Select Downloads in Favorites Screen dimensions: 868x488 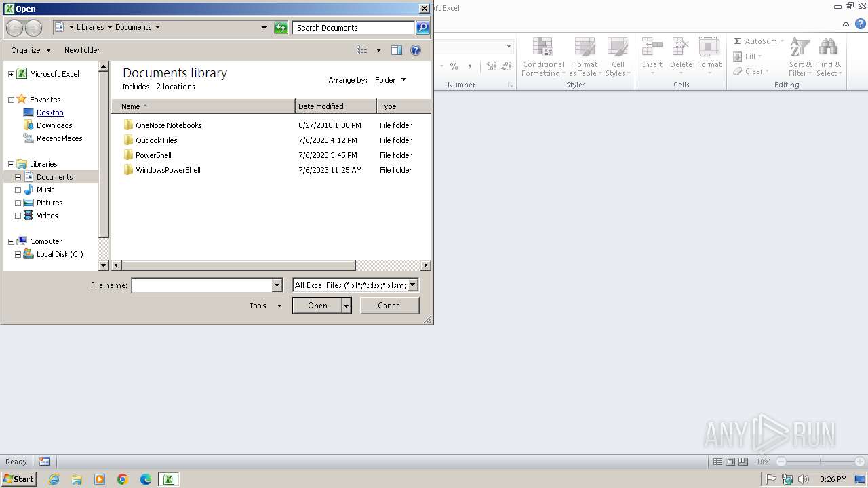[54, 125]
